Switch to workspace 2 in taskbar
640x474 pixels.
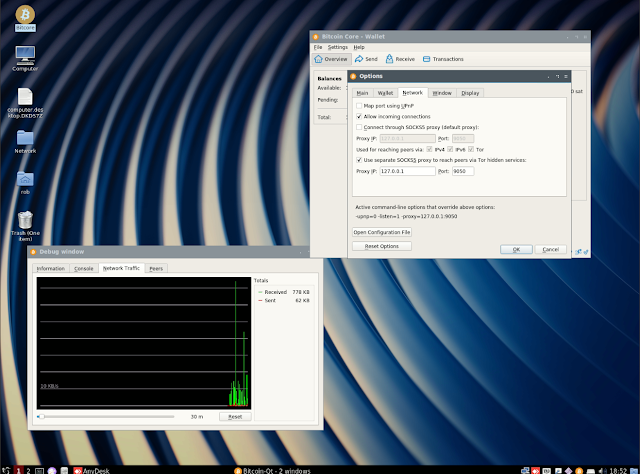point(28,471)
